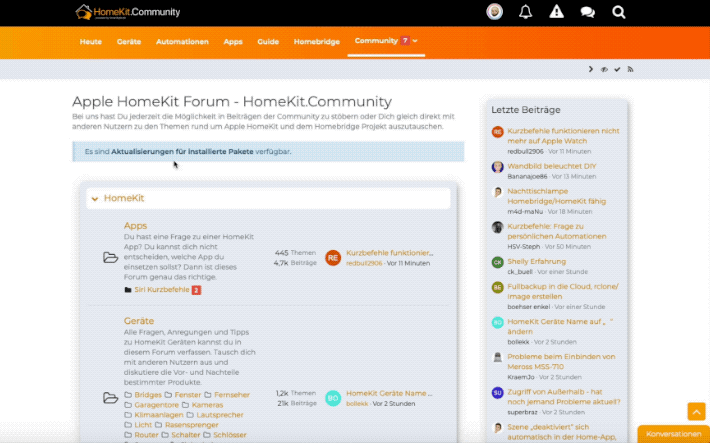The height and width of the screenshot is (443, 710).
Task: Go to the Homebridge menu item
Action: pyautogui.click(x=316, y=41)
